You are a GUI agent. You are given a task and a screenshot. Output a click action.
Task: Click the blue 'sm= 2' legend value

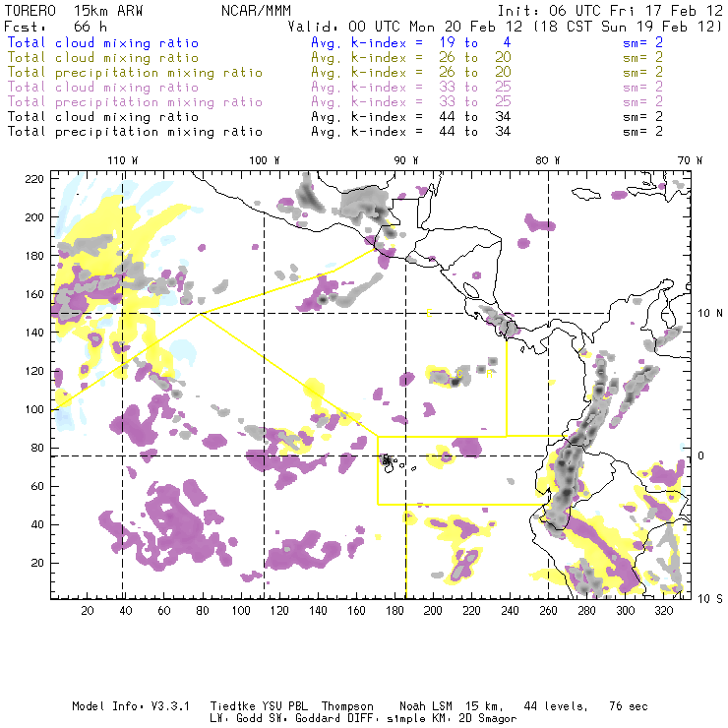click(642, 42)
